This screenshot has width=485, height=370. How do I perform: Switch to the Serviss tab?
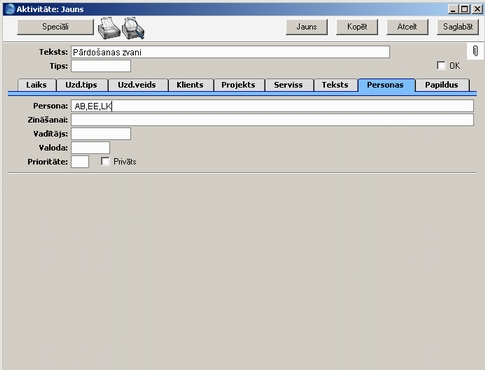(288, 85)
